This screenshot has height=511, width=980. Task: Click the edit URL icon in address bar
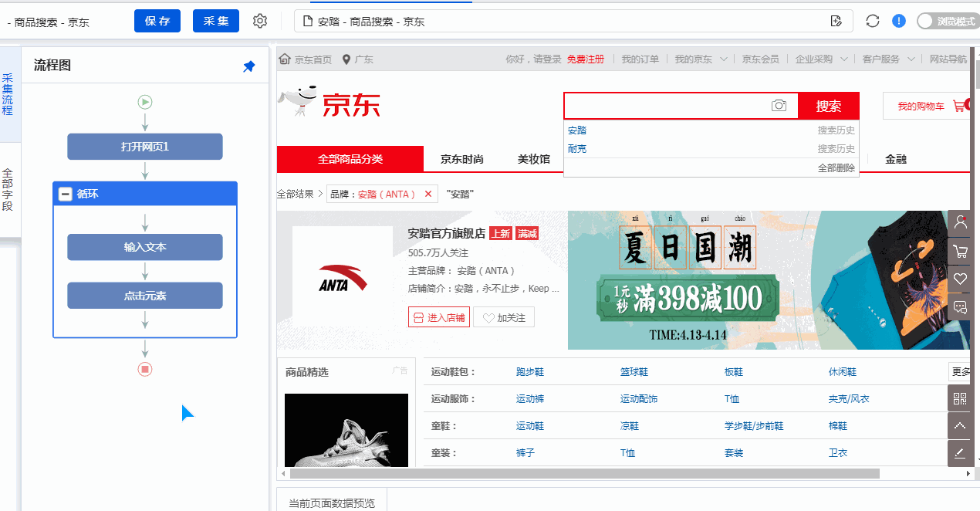[x=836, y=21]
